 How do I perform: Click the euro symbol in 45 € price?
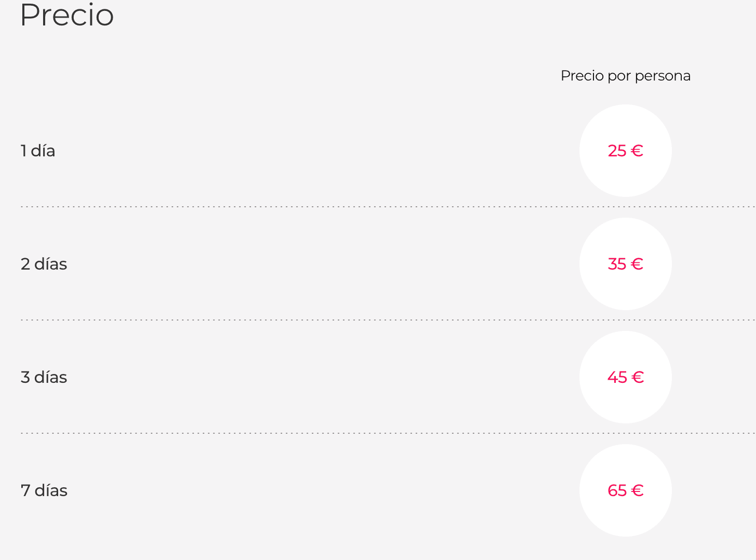(638, 377)
